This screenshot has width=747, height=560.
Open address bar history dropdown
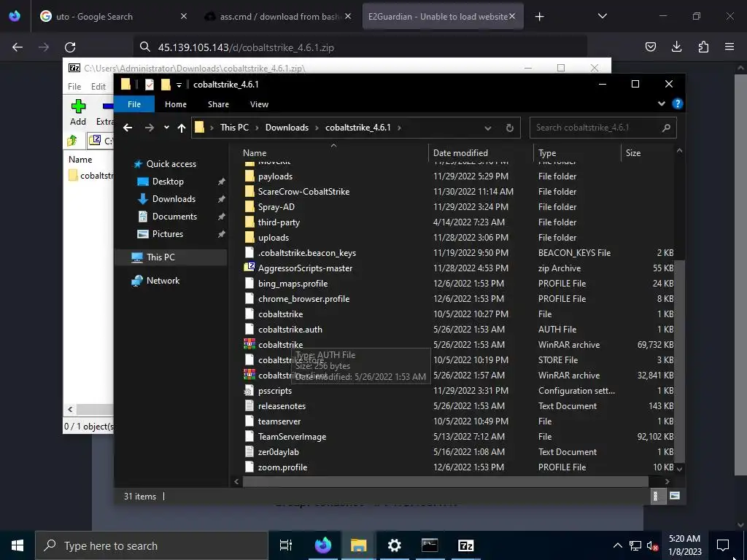pos(488,128)
